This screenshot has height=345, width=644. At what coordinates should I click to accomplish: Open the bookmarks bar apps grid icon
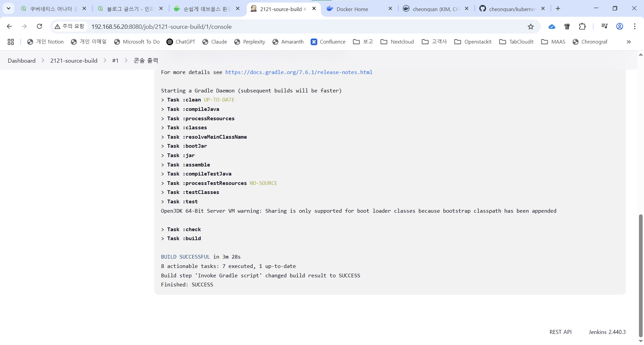[11, 42]
